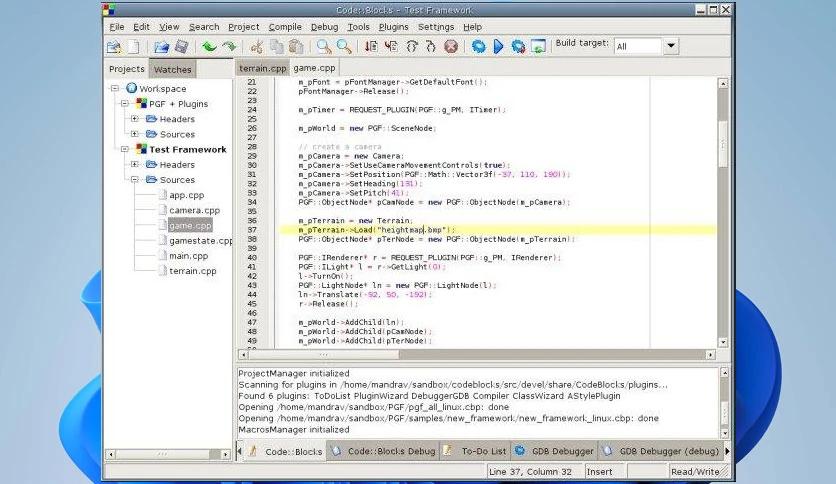Click the Build and run gear icon
The height and width of the screenshot is (484, 836).
click(x=518, y=47)
